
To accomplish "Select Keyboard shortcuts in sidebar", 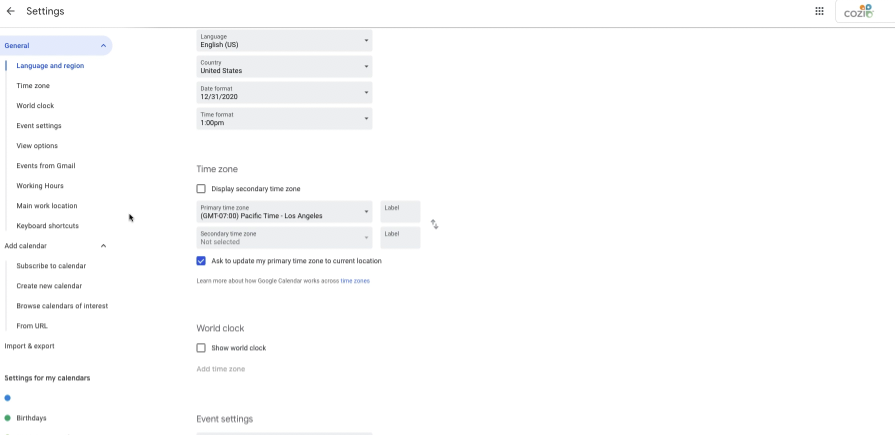I will tap(47, 225).
